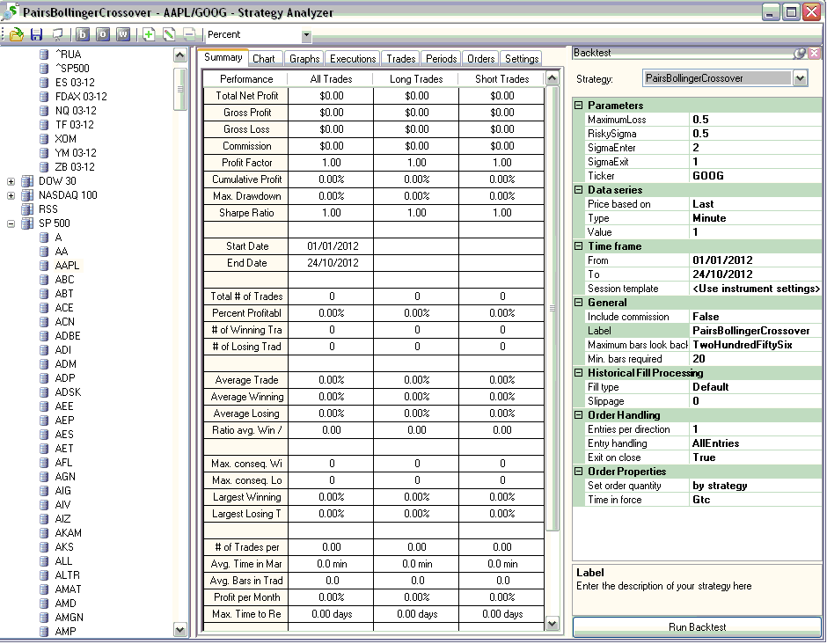Click the open folder icon in toolbar
The image size is (827, 644).
point(16,35)
